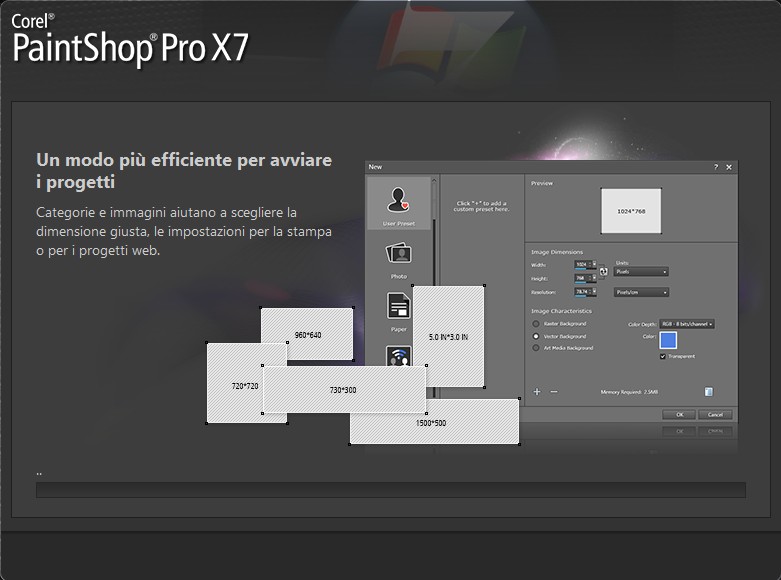Viewport: 781px width, 580px height.
Task: Click the Resolution value field
Action: click(582, 292)
